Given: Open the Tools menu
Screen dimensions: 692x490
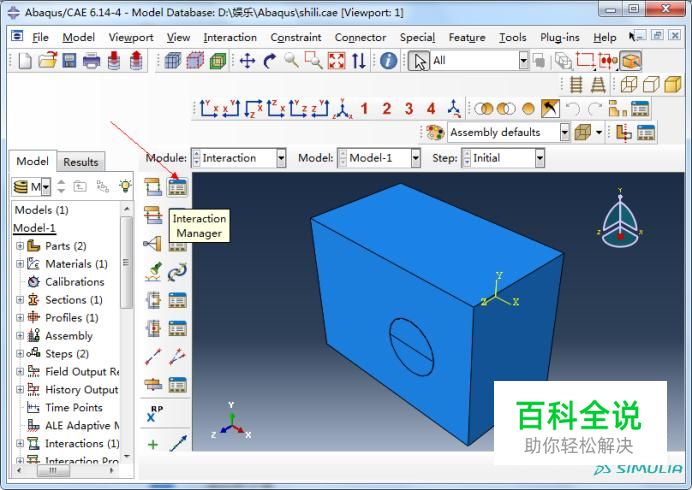Looking at the screenshot, I should pyautogui.click(x=512, y=38).
